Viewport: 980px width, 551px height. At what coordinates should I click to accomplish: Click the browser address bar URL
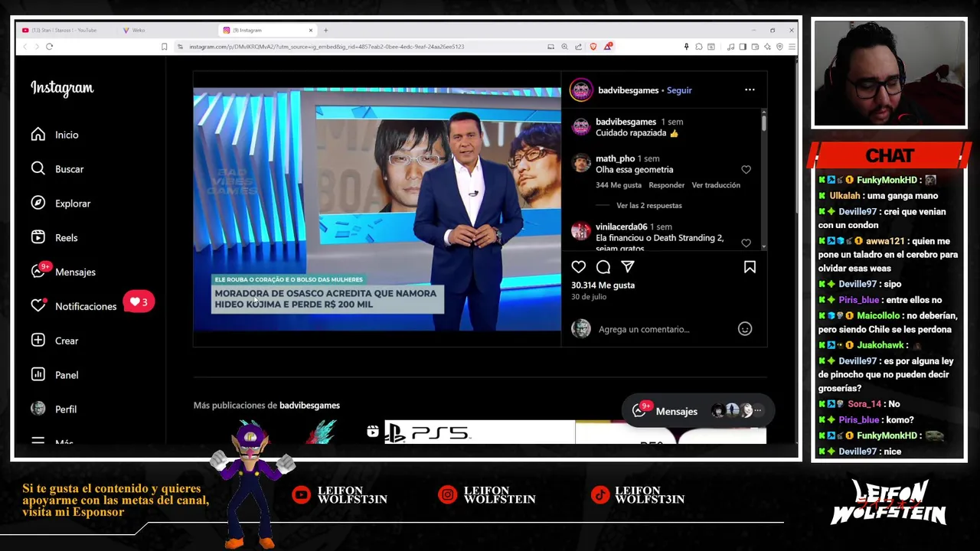327,47
